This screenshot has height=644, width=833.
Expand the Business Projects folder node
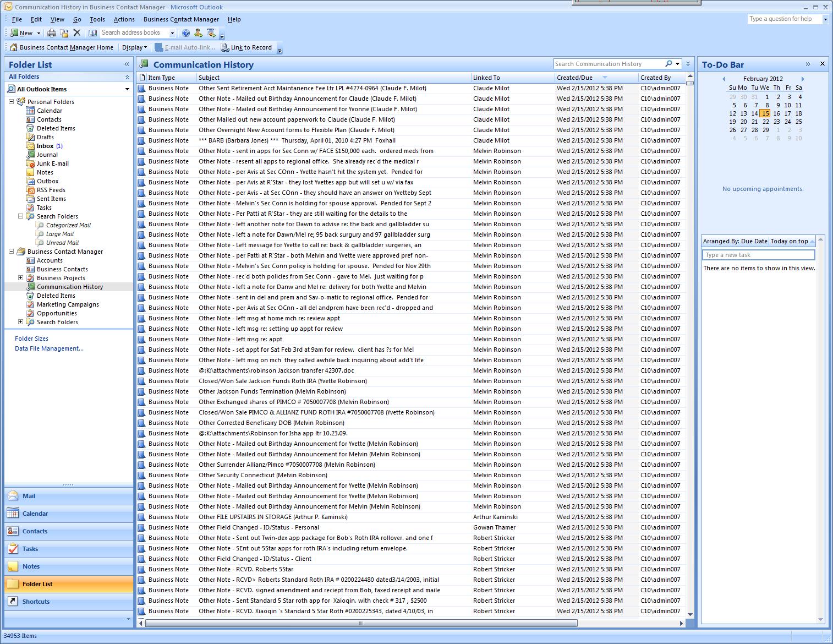(x=21, y=278)
